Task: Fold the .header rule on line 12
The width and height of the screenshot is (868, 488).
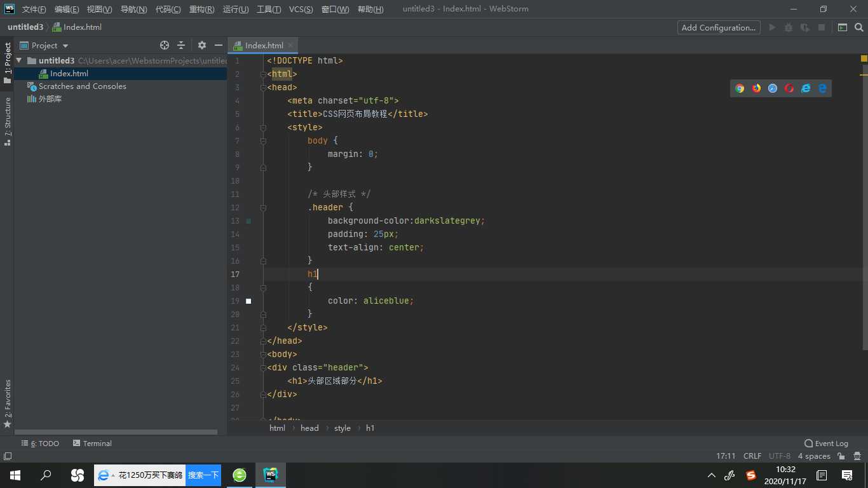Action: [263, 208]
